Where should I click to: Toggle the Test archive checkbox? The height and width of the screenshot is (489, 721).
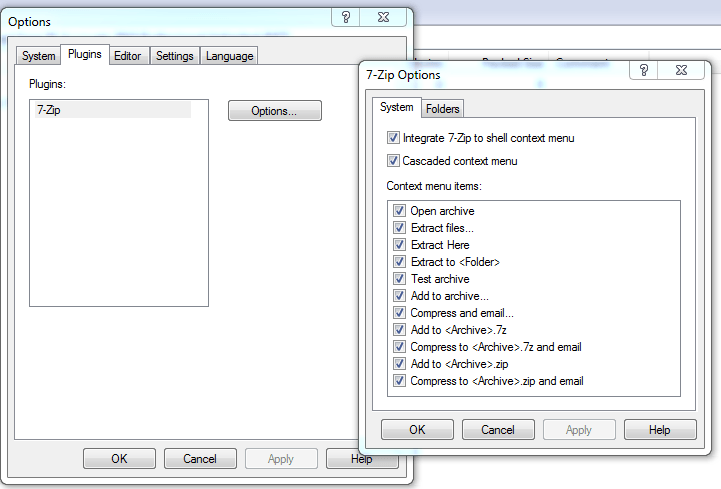pyautogui.click(x=400, y=279)
